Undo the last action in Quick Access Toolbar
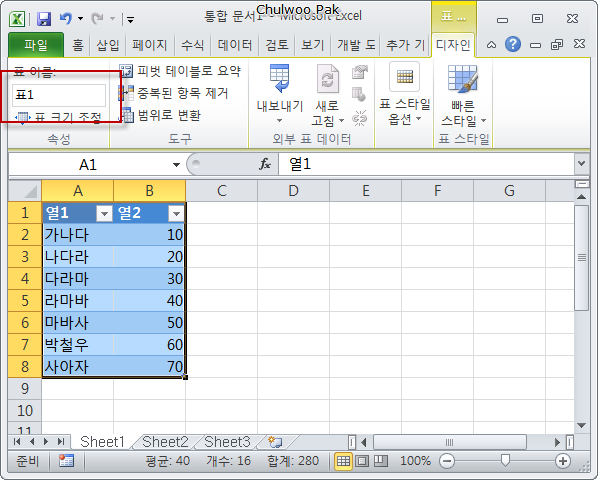Viewport: 598px width, 480px height. (x=66, y=18)
